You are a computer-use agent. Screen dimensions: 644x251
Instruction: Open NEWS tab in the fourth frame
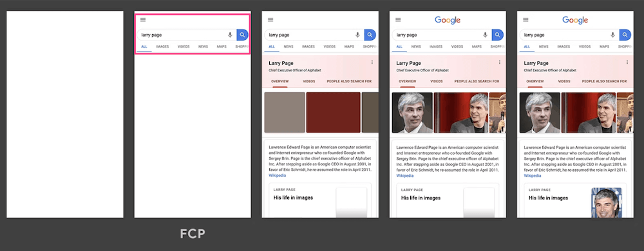tap(416, 47)
